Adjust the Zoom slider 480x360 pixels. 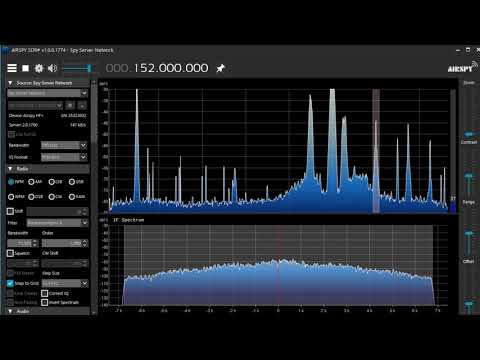coord(469,134)
